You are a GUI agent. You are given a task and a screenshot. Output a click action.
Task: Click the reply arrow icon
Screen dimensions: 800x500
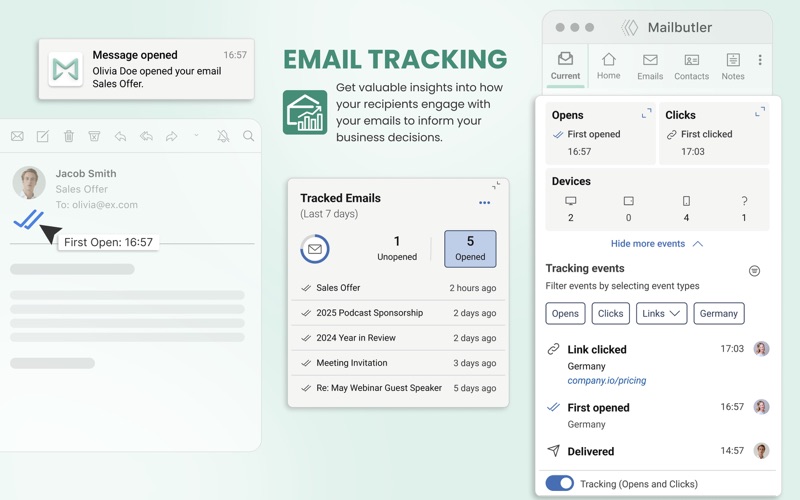pyautogui.click(x=120, y=136)
